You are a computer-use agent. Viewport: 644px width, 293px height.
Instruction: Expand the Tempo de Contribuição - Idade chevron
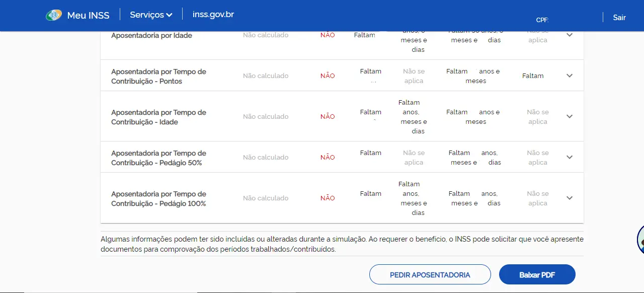(570, 116)
